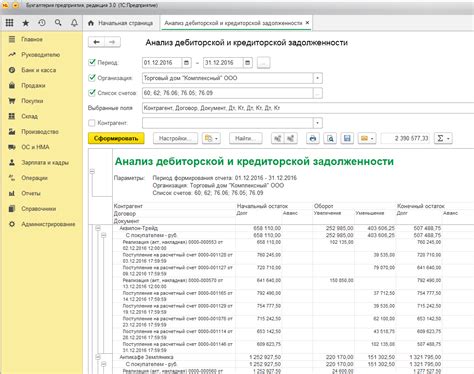This screenshot has width=474, height=374.
Task: Open dropdown arrow next to email icon
Action: click(372, 138)
